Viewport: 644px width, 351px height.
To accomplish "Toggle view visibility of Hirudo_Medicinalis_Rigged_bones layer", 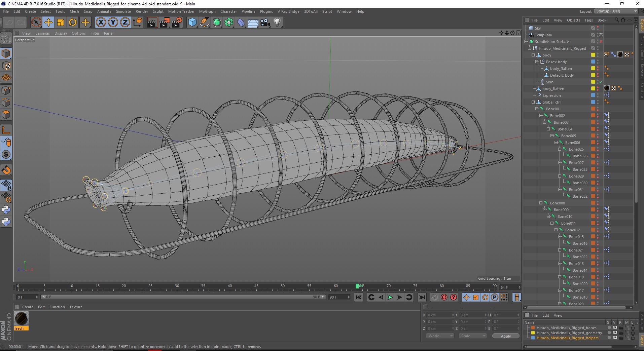I will [x=615, y=328].
